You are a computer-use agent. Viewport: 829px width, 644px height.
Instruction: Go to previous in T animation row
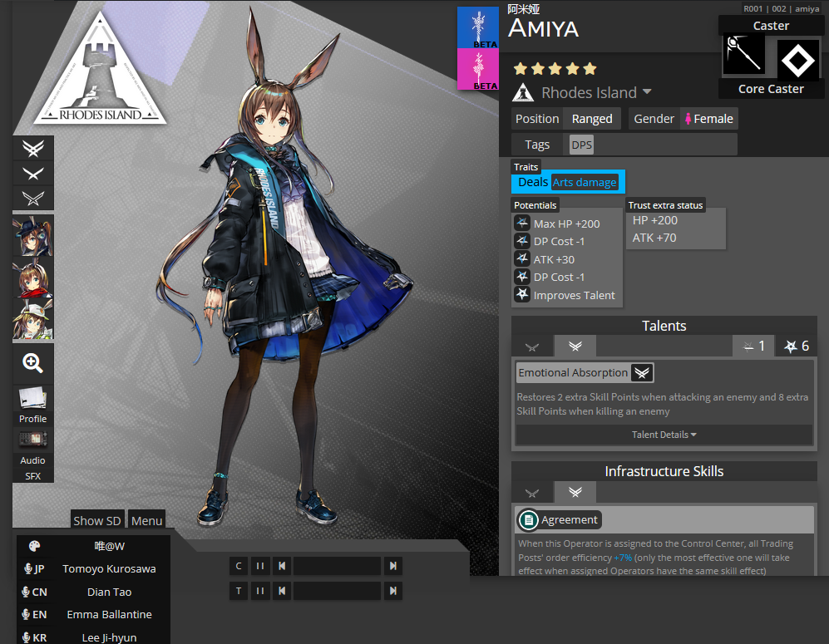(282, 591)
